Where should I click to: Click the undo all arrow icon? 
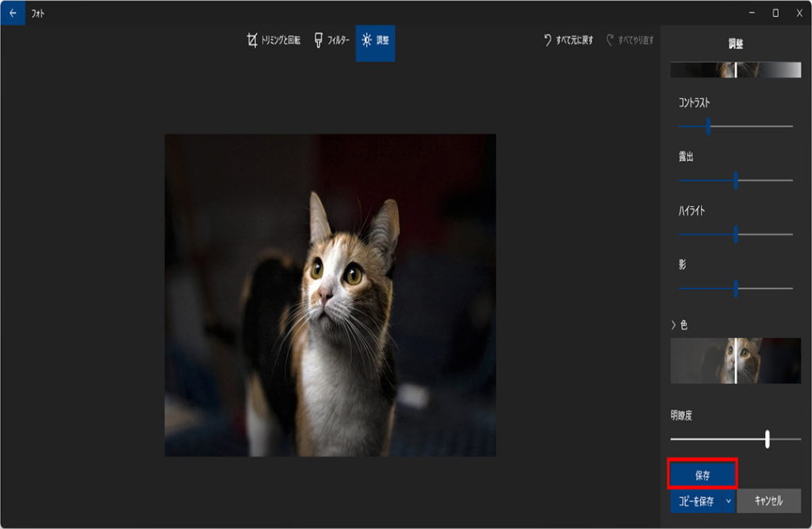(547, 40)
